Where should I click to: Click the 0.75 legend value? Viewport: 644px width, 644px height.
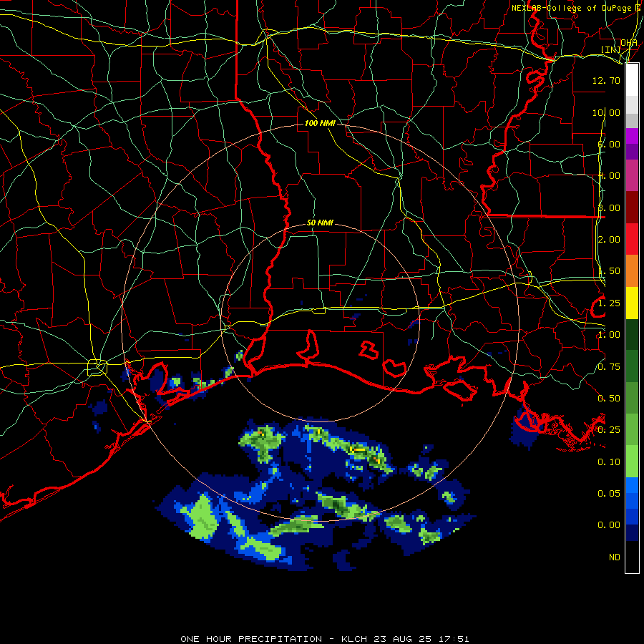(609, 367)
